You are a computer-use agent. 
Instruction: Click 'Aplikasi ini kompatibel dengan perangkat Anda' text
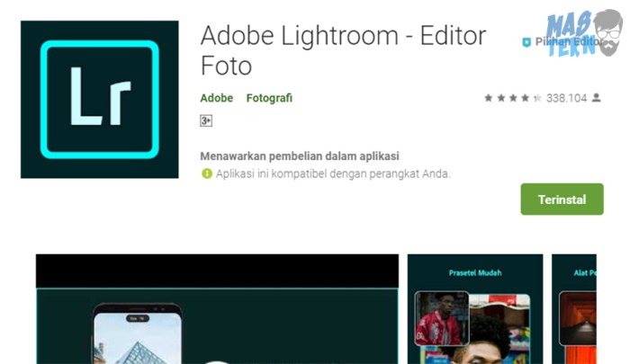coord(333,173)
